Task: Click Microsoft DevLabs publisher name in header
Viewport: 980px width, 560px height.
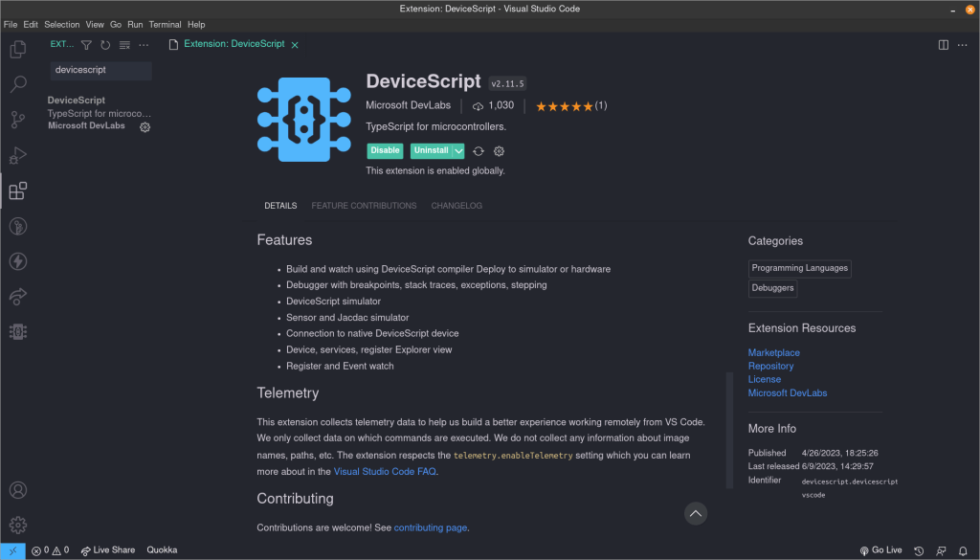Action: click(x=408, y=105)
